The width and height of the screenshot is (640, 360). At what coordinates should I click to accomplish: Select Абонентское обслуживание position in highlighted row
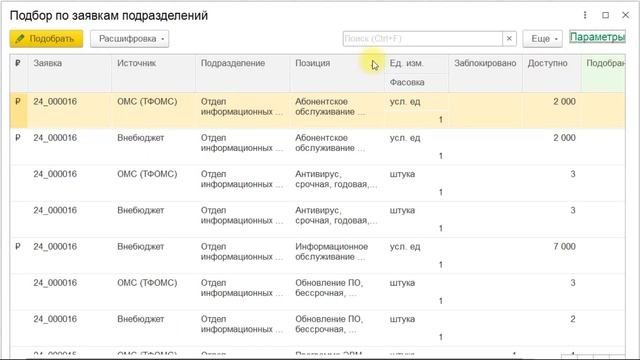point(330,107)
